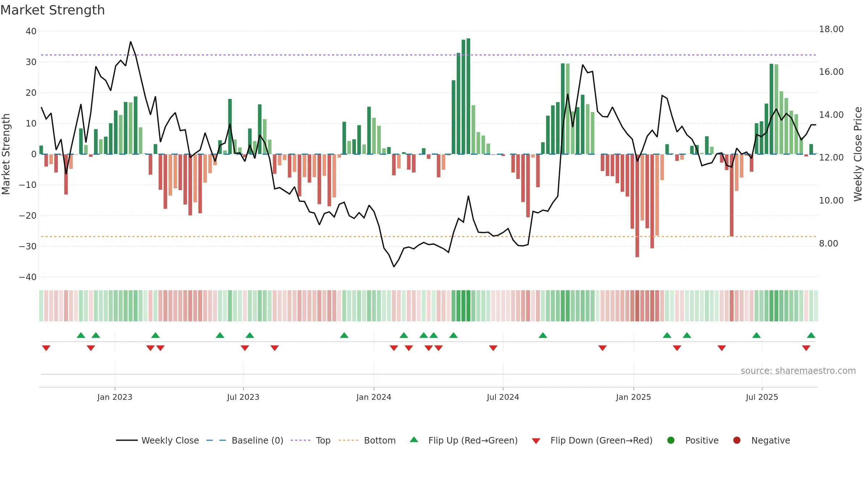This screenshot has width=868, height=488.
Task: Click the 10.00 price tick label
Action: pos(831,201)
